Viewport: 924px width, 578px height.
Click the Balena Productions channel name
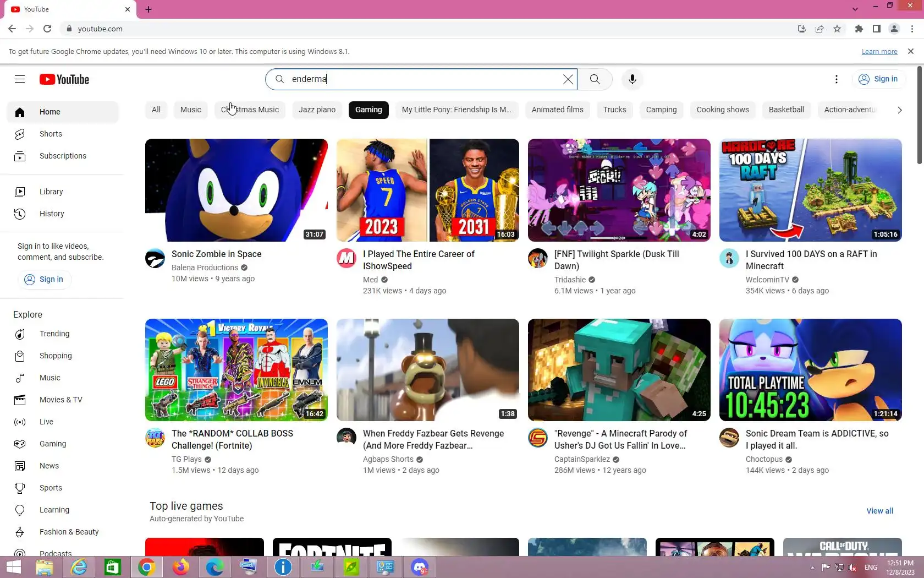pos(205,268)
